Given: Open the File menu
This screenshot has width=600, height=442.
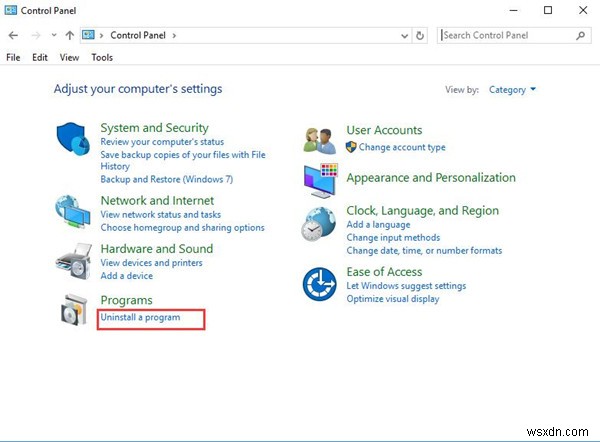Looking at the screenshot, I should [x=13, y=57].
